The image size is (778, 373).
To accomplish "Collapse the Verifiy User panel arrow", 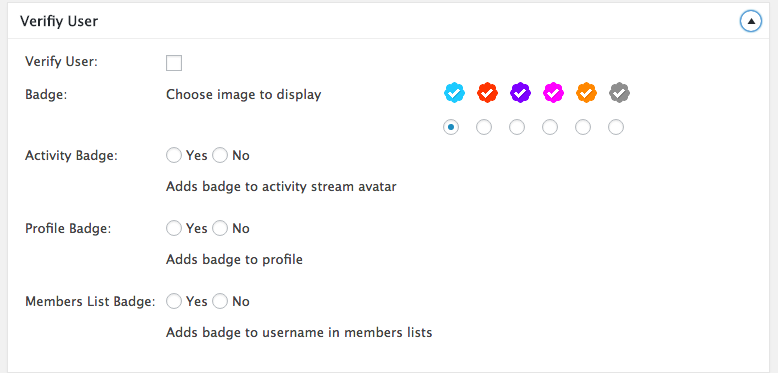I will pos(751,21).
